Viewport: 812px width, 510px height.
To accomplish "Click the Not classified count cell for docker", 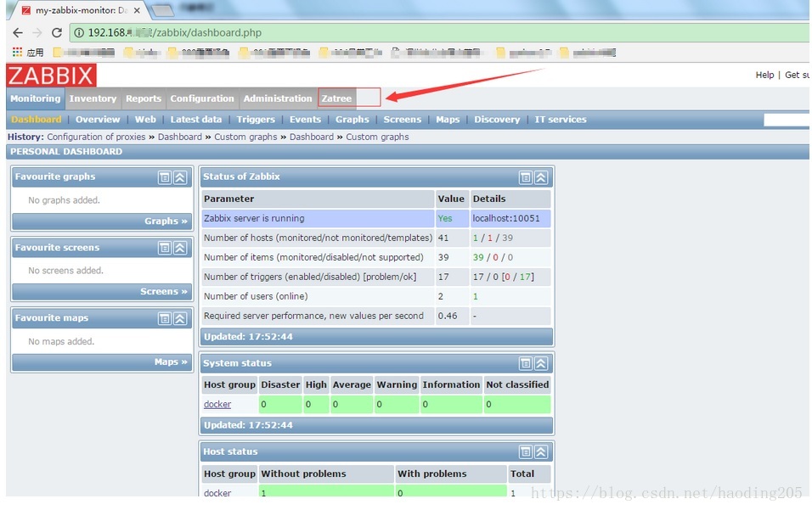I will [x=517, y=404].
